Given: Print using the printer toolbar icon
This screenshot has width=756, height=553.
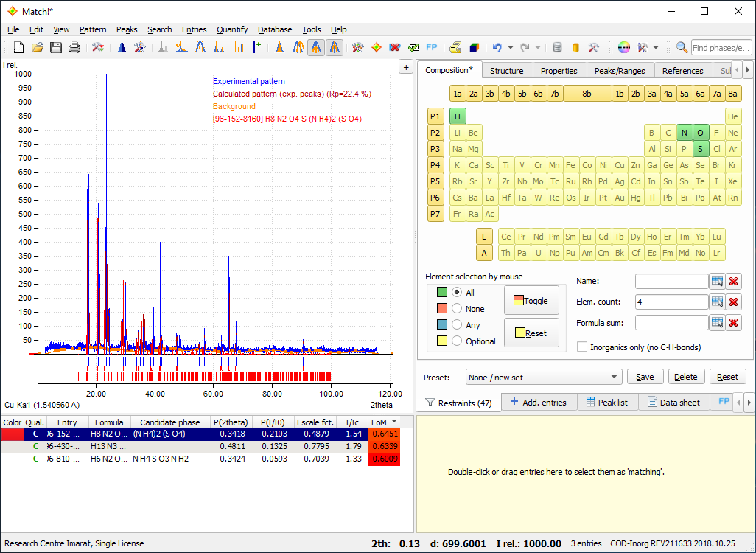Looking at the screenshot, I should pos(74,47).
